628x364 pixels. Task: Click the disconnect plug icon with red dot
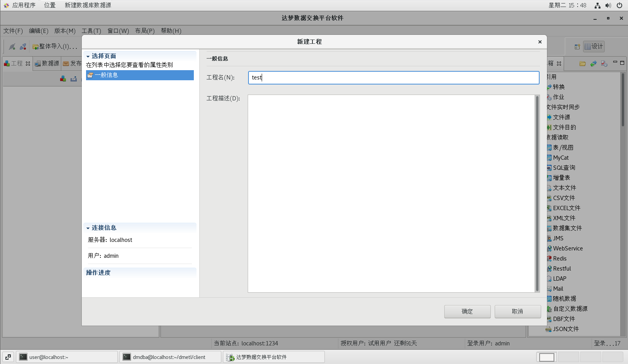(23, 47)
